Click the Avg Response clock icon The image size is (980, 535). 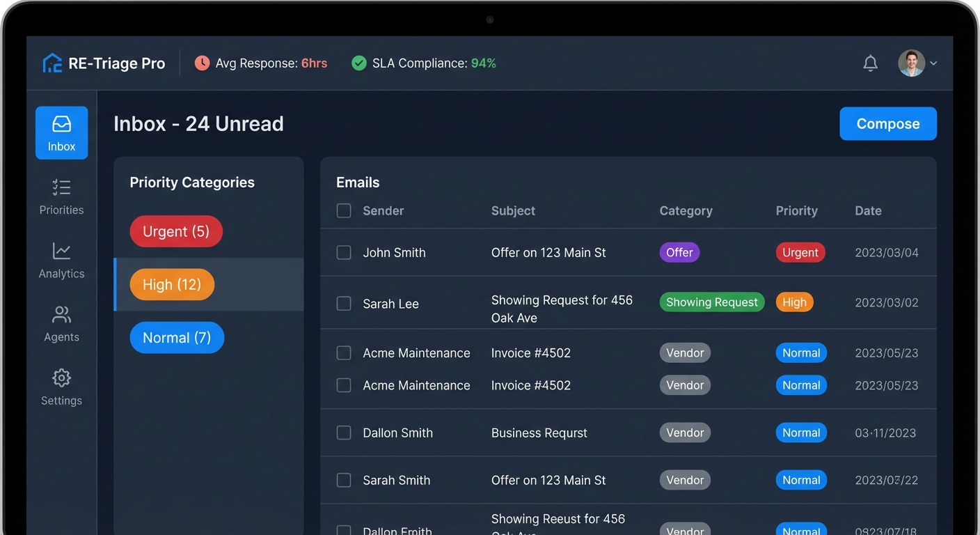[x=202, y=63]
